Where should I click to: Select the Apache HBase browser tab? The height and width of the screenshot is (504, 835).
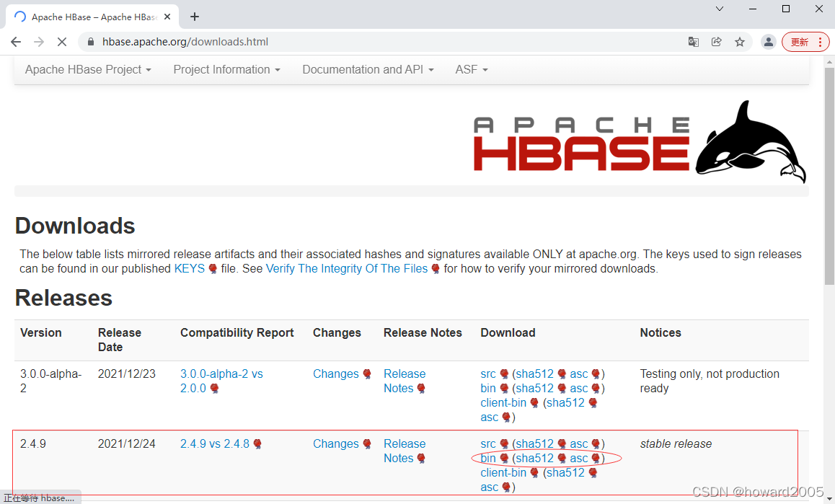(92, 17)
